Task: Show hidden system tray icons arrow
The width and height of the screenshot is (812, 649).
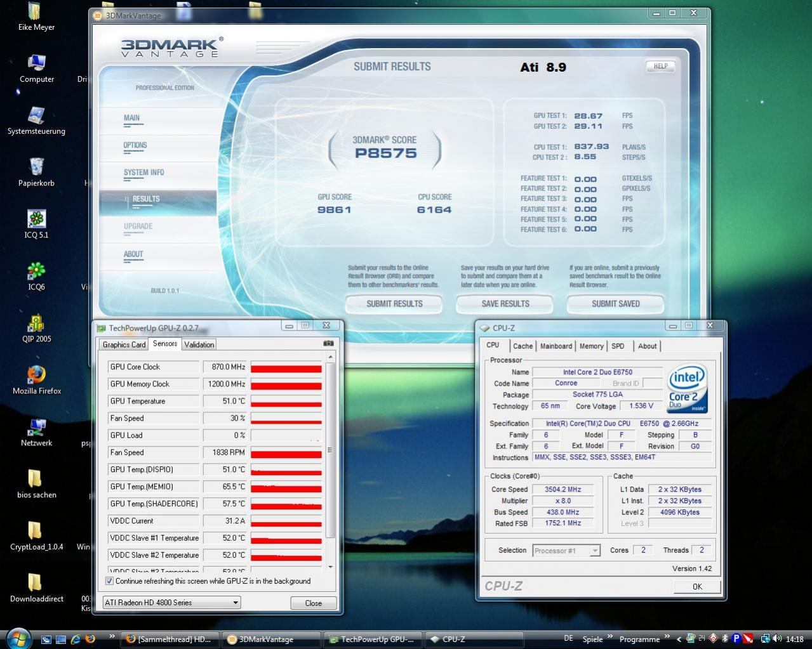Action: tap(679, 639)
